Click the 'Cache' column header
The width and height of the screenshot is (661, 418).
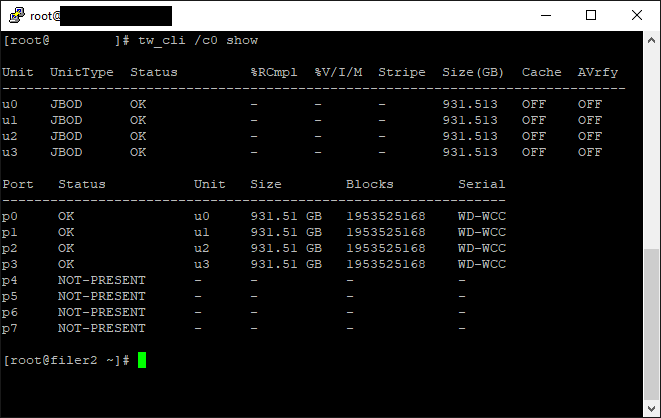pyautogui.click(x=542, y=72)
